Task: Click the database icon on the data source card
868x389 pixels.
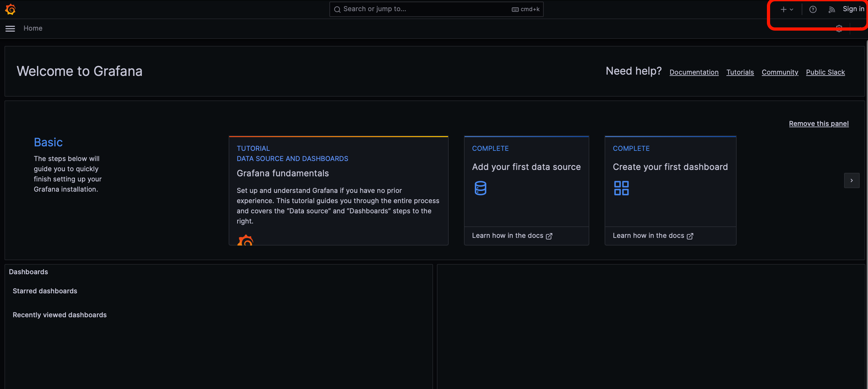Action: (x=480, y=188)
